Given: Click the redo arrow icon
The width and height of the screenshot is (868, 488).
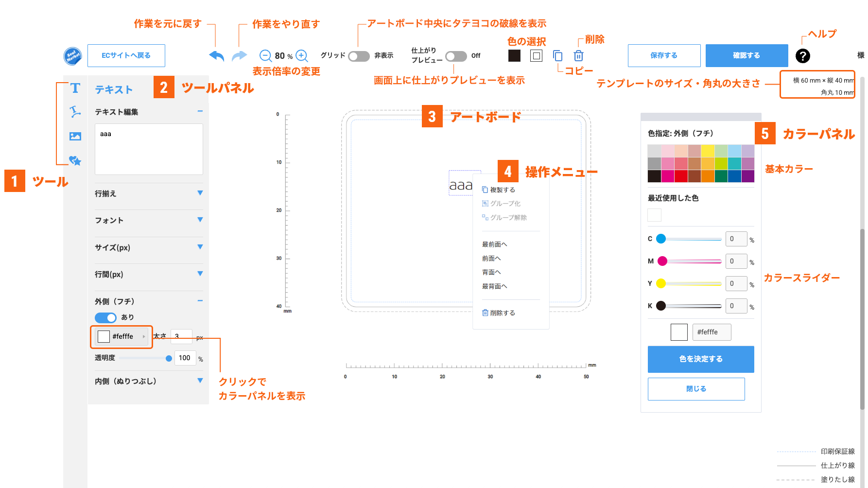Looking at the screenshot, I should pos(239,56).
